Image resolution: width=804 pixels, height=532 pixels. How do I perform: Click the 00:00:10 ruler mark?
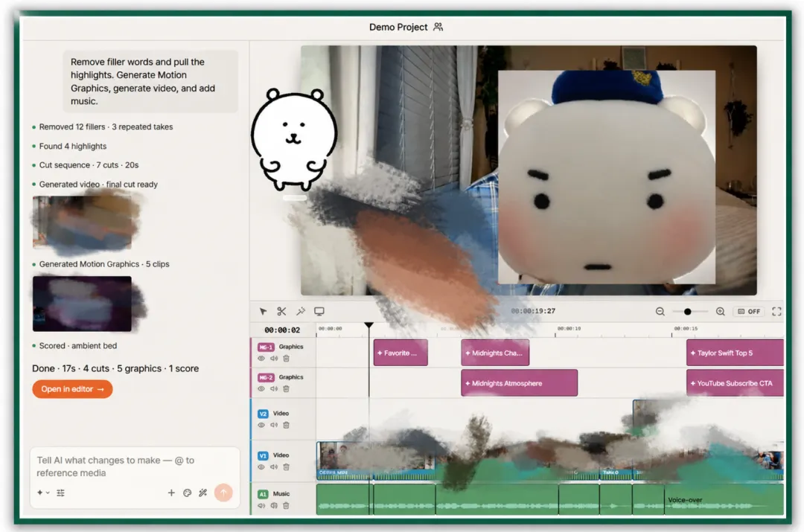pos(569,329)
